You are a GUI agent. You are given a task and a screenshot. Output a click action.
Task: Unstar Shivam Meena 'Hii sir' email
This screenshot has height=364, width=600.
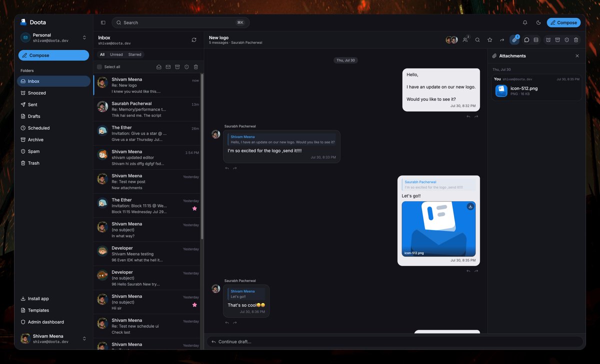[194, 304]
